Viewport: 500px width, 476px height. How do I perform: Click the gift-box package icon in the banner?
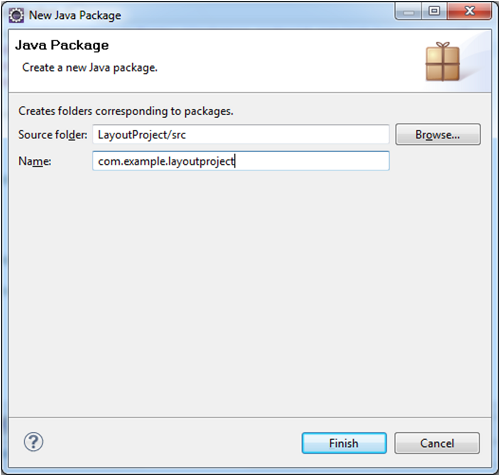[443, 62]
